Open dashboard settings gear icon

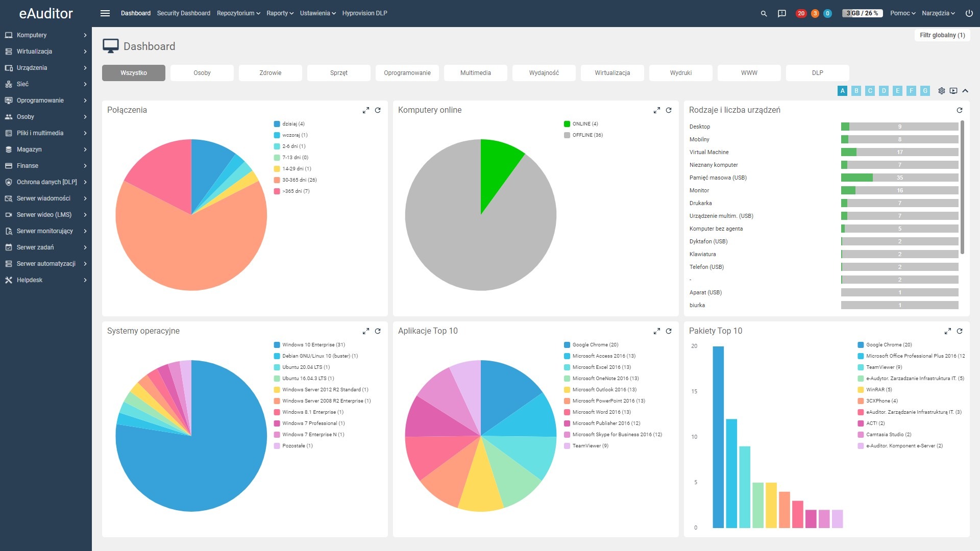point(941,91)
